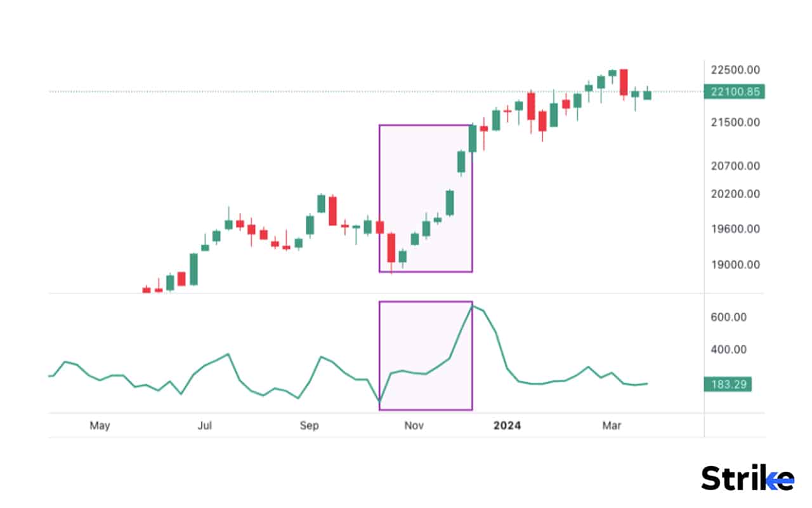Click the purple highlight box on price chart

[426, 198]
